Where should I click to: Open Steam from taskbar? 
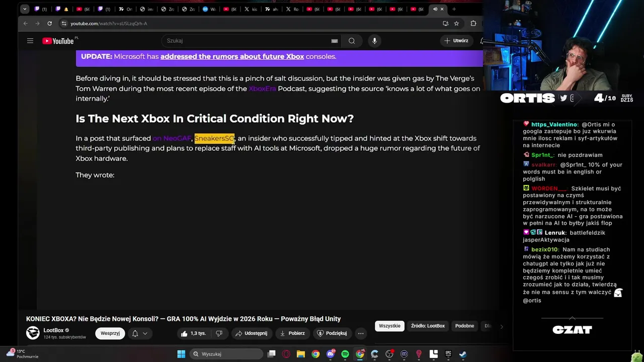pos(463,354)
